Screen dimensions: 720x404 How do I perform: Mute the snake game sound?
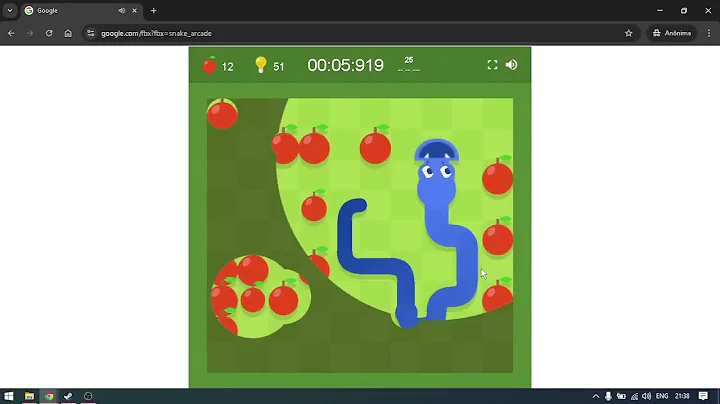pos(512,65)
